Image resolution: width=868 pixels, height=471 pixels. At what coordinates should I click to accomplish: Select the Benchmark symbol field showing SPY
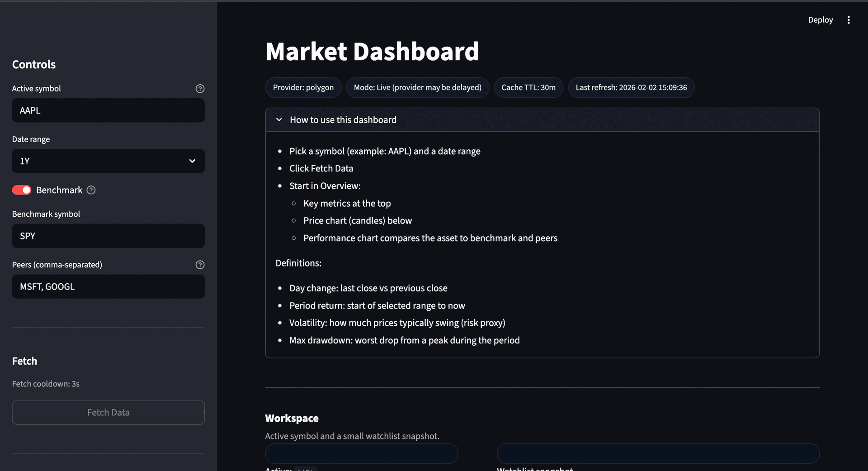[x=108, y=236]
